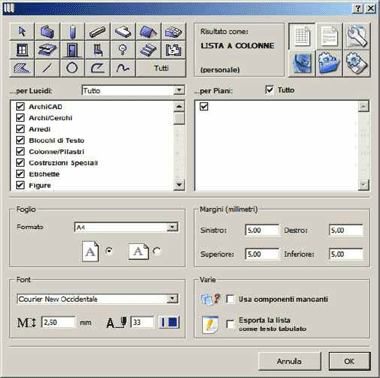Click the export list notepad icon

[x=210, y=325]
